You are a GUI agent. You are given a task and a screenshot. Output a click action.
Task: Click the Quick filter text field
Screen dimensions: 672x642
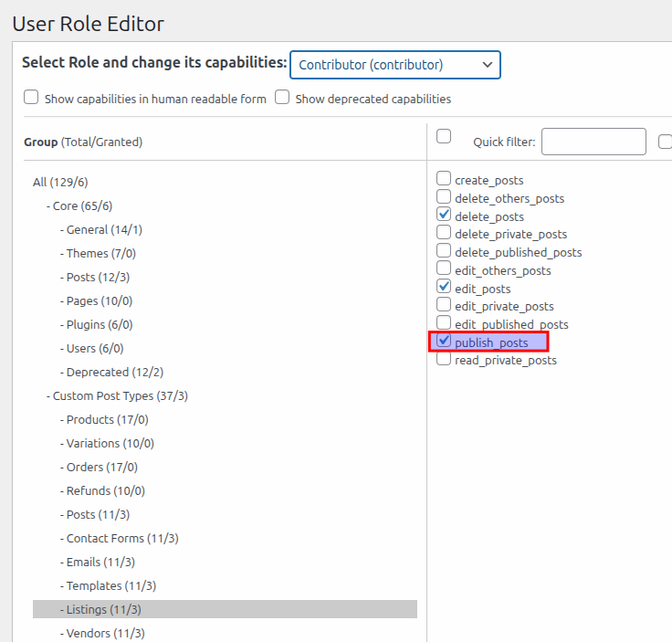point(593,142)
